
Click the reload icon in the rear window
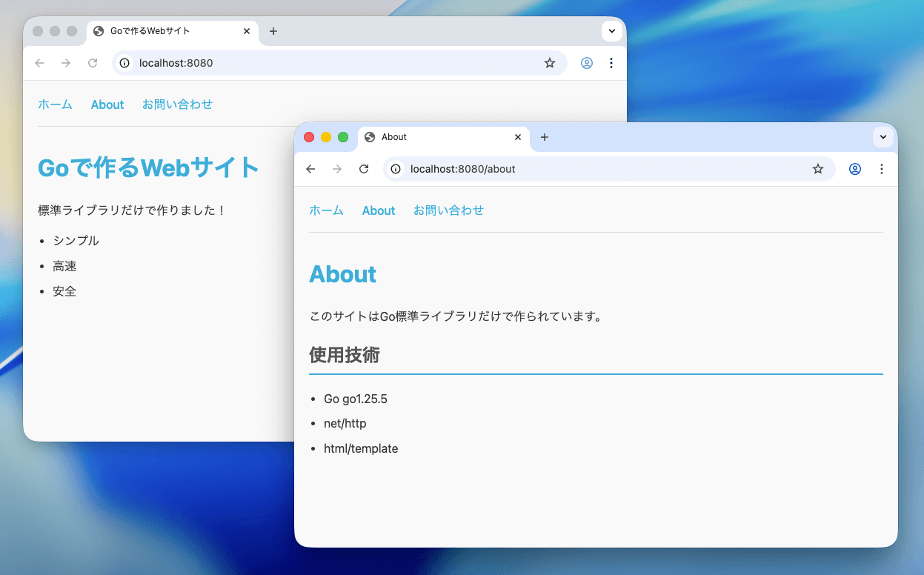[x=93, y=63]
